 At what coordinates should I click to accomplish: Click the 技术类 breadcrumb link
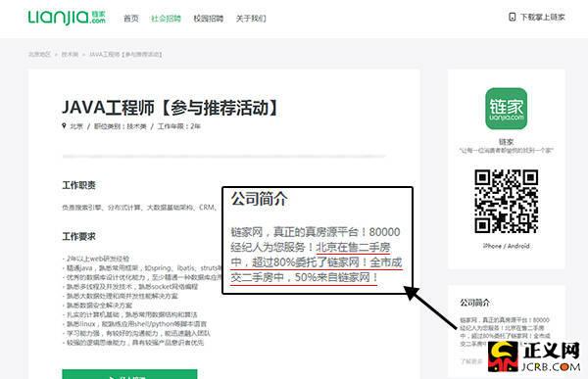(70, 55)
